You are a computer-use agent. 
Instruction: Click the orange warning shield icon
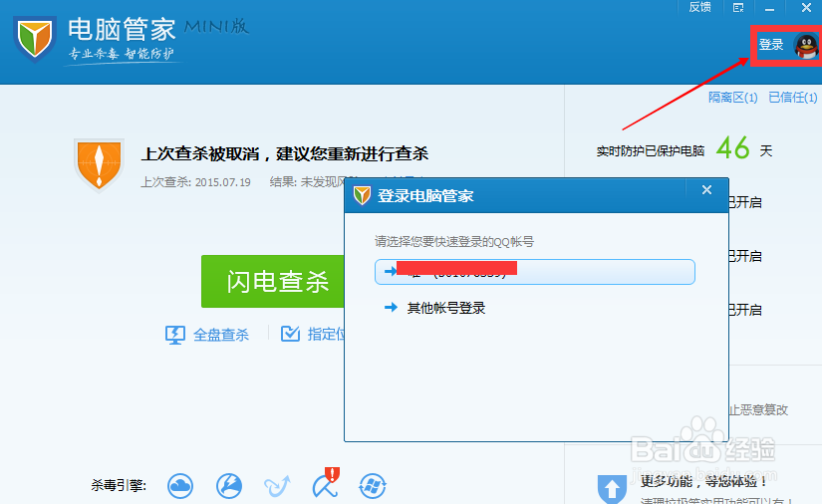click(99, 164)
